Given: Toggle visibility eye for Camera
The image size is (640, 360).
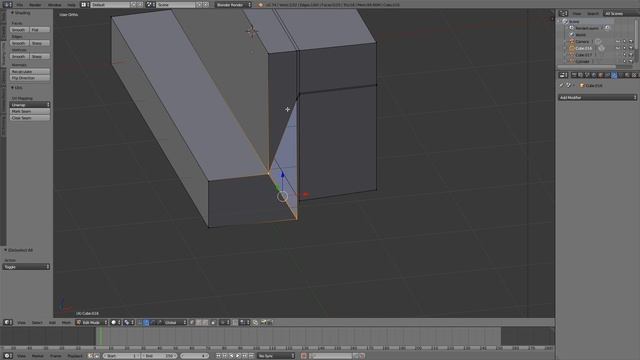Looking at the screenshot, I should (x=618, y=42).
